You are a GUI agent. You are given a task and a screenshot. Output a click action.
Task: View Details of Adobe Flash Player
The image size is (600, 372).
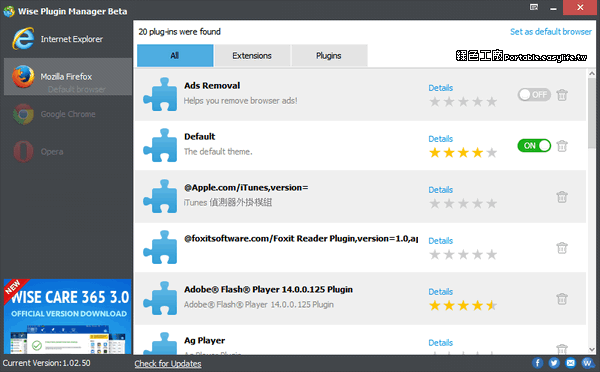tap(440, 291)
